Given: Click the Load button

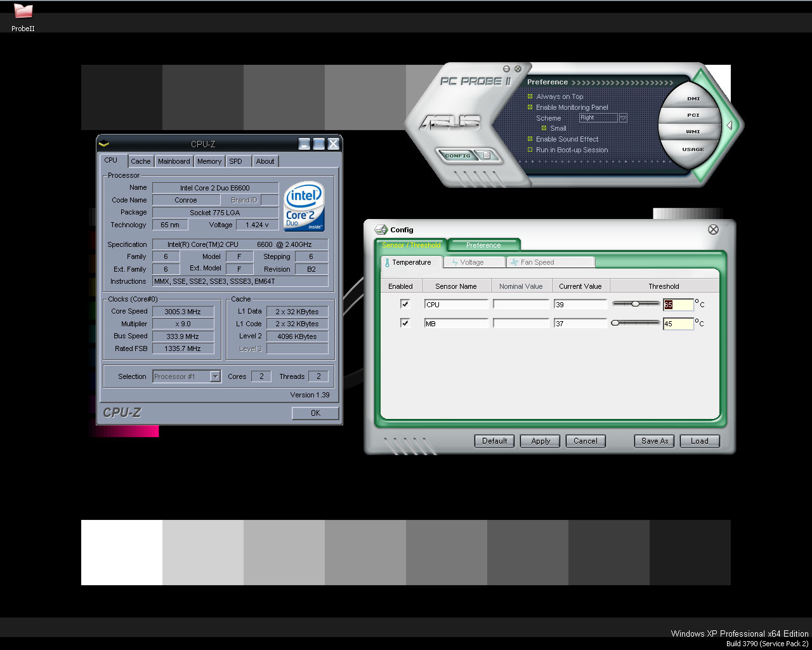Looking at the screenshot, I should pos(700,441).
